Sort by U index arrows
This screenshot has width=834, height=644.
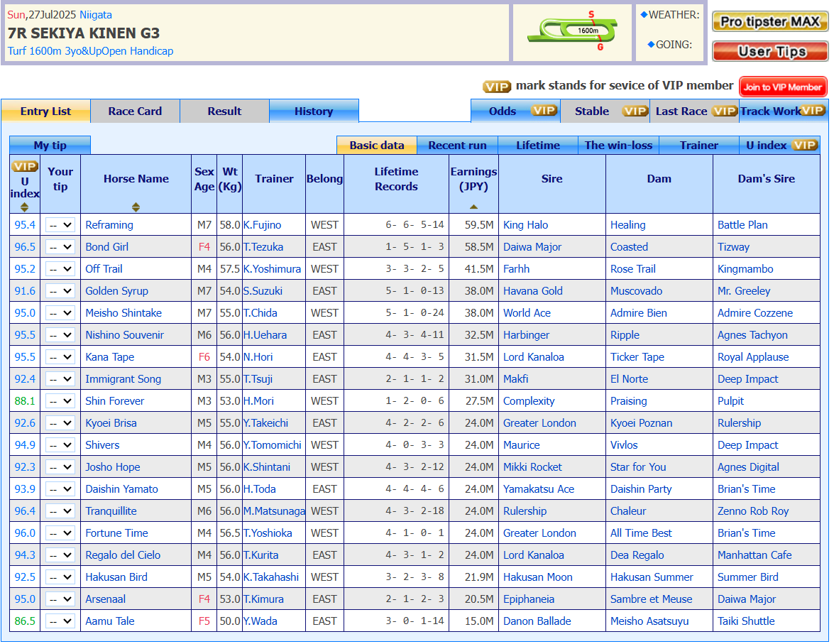[24, 207]
